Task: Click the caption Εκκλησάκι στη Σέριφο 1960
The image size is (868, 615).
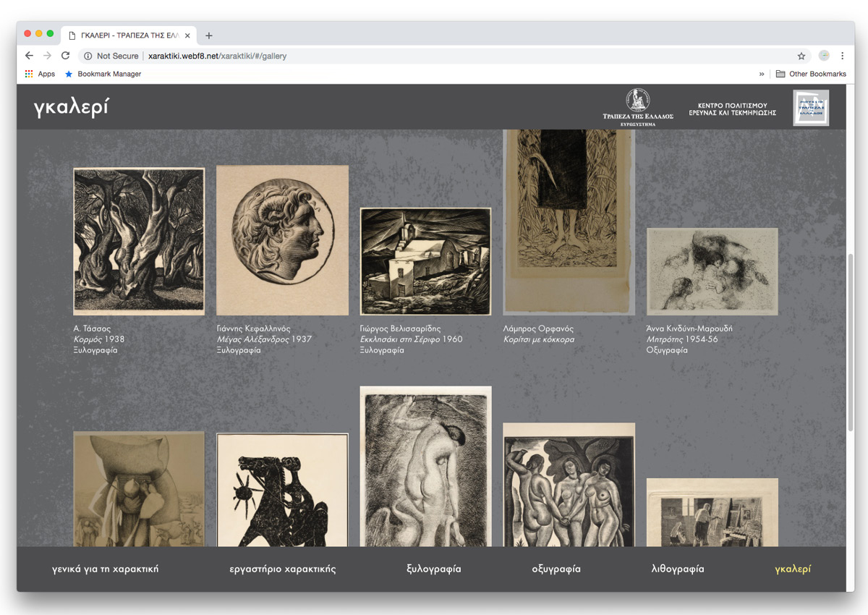Action: tap(412, 339)
